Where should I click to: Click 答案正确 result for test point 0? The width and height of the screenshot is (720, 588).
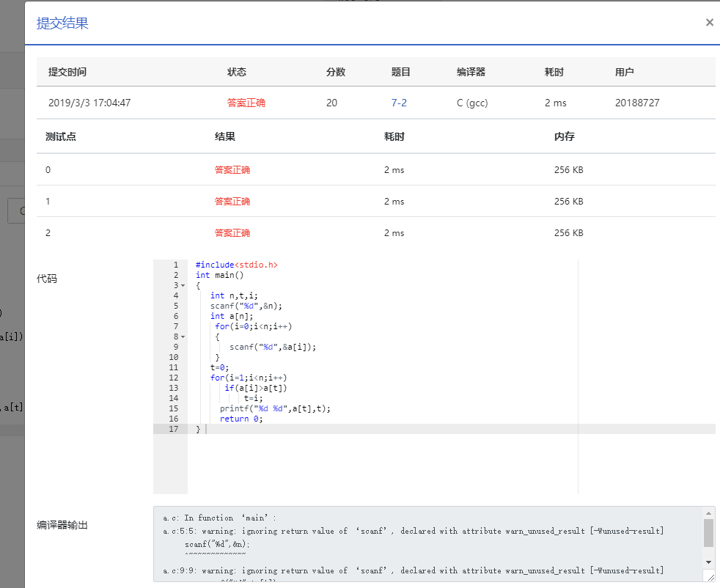tap(232, 170)
